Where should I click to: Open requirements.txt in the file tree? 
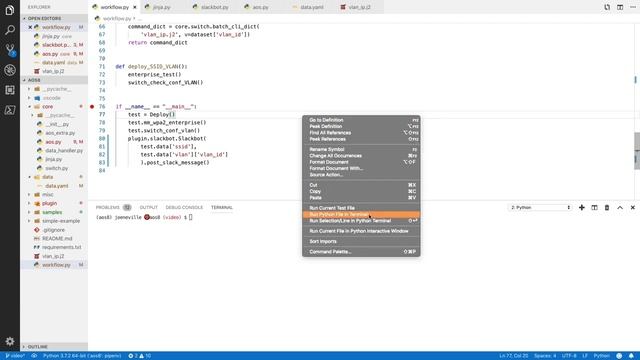pyautogui.click(x=61, y=247)
